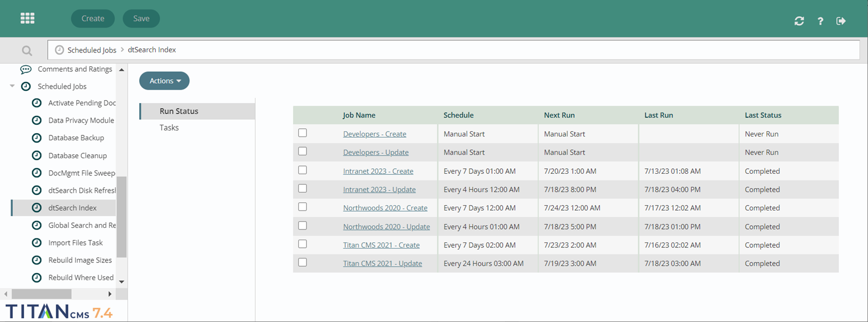Viewport: 868px width, 322px height.
Task: Open the Northwoods 2020 - Update link
Action: point(387,227)
